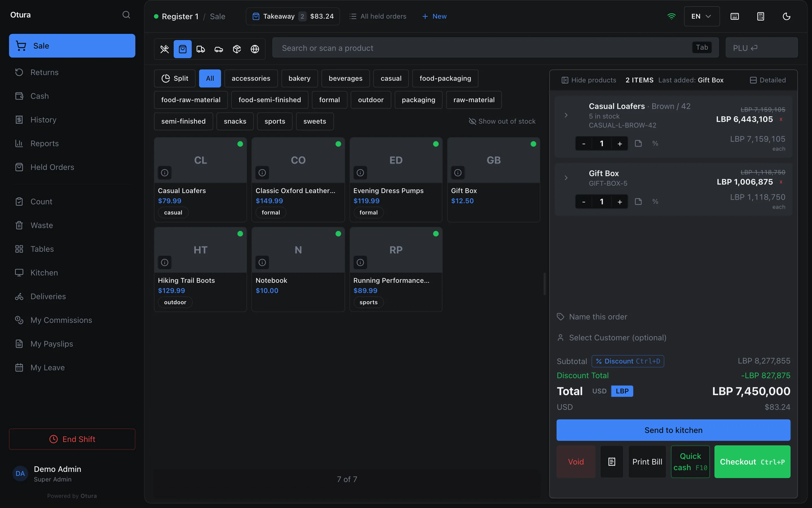Click the End Shift button
The height and width of the screenshot is (508, 812).
click(72, 439)
